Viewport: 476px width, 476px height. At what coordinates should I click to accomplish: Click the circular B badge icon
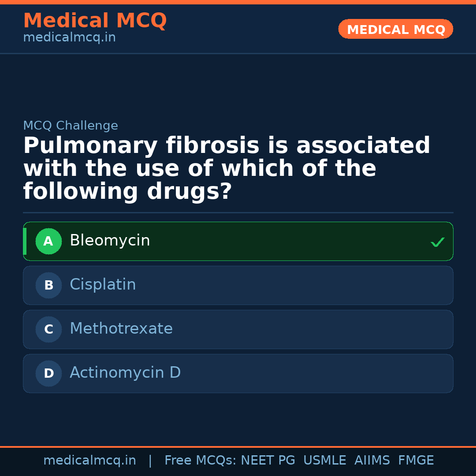(x=48, y=285)
